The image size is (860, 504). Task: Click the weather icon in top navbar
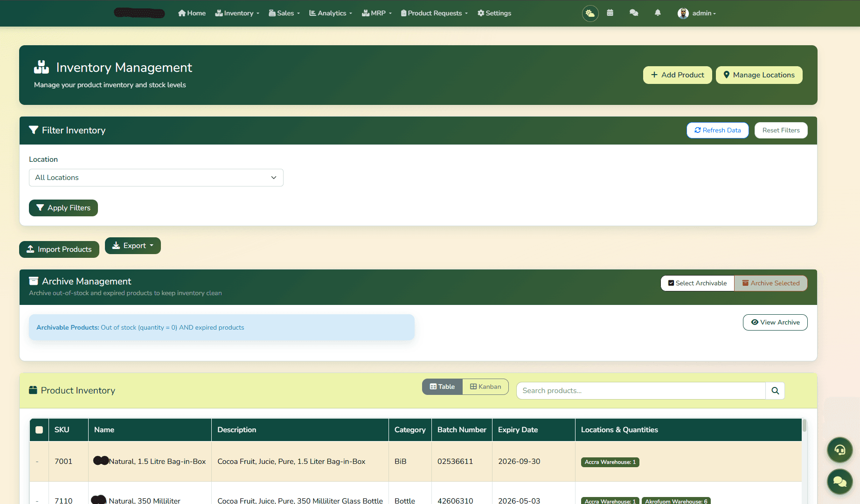click(x=590, y=13)
